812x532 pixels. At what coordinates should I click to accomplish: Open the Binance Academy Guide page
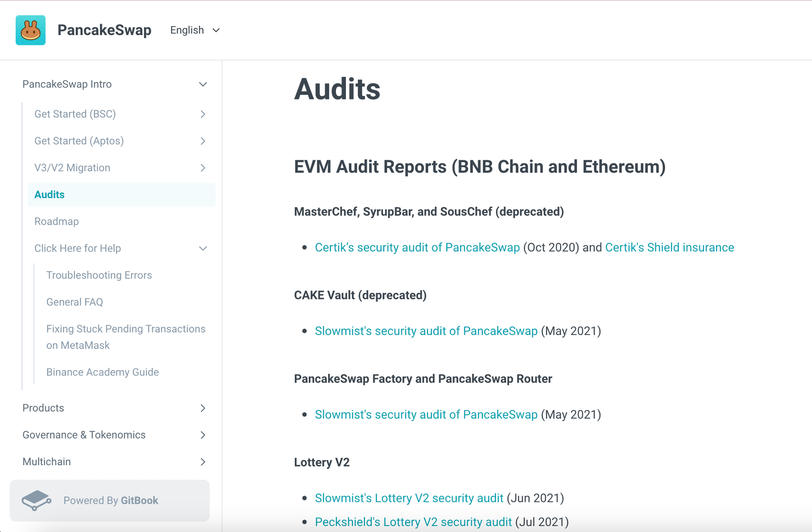[102, 372]
